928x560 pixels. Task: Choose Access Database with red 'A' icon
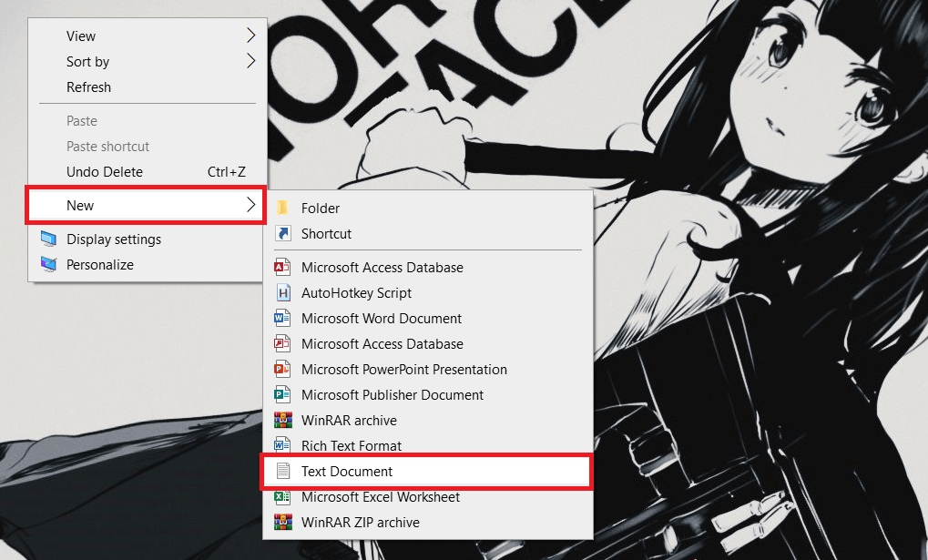point(382,268)
